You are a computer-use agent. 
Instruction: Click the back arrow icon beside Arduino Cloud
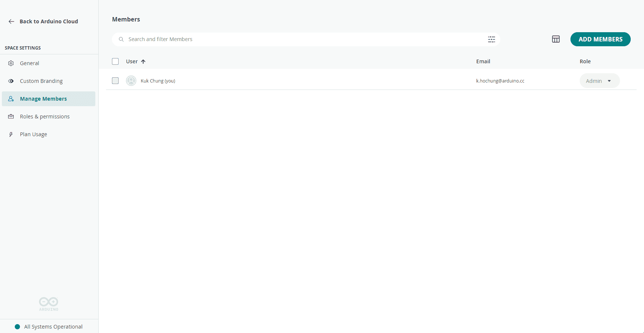[x=11, y=21]
